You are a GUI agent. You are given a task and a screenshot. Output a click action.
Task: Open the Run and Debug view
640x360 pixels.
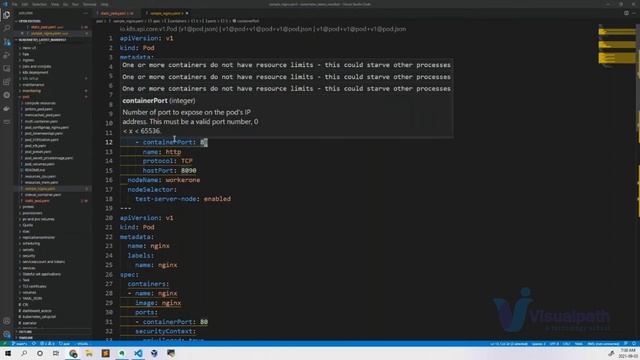[x=7, y=55]
